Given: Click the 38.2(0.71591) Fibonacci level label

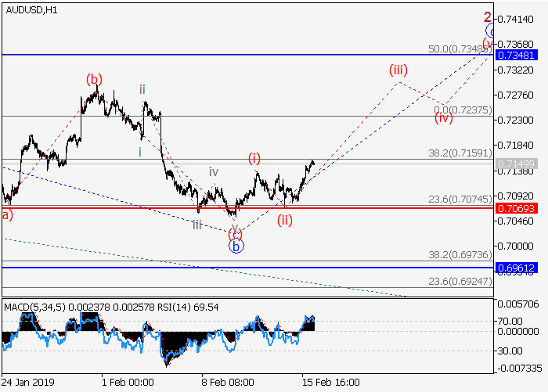Looking at the screenshot, I should (460, 154).
